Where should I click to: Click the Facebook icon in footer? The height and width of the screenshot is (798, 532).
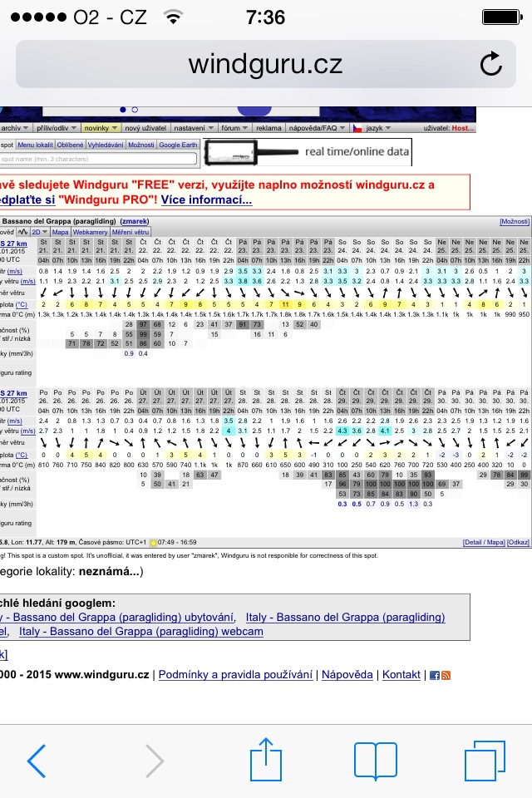click(x=434, y=675)
